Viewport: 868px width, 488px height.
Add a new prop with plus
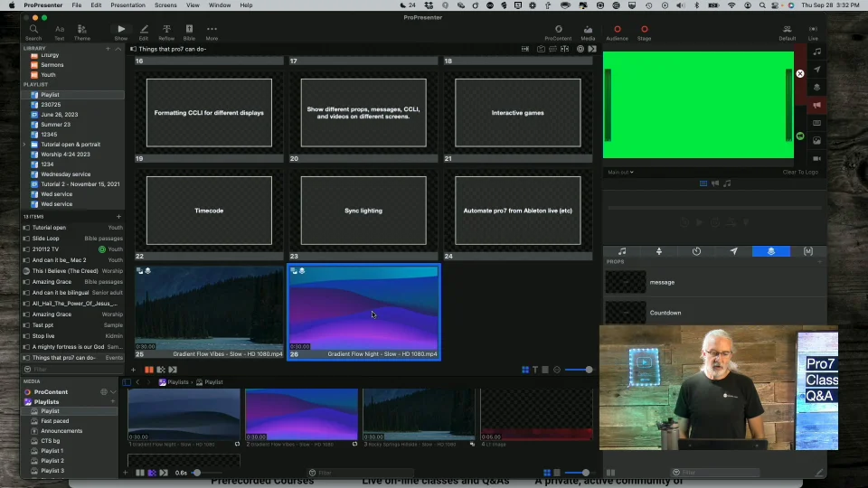click(820, 262)
